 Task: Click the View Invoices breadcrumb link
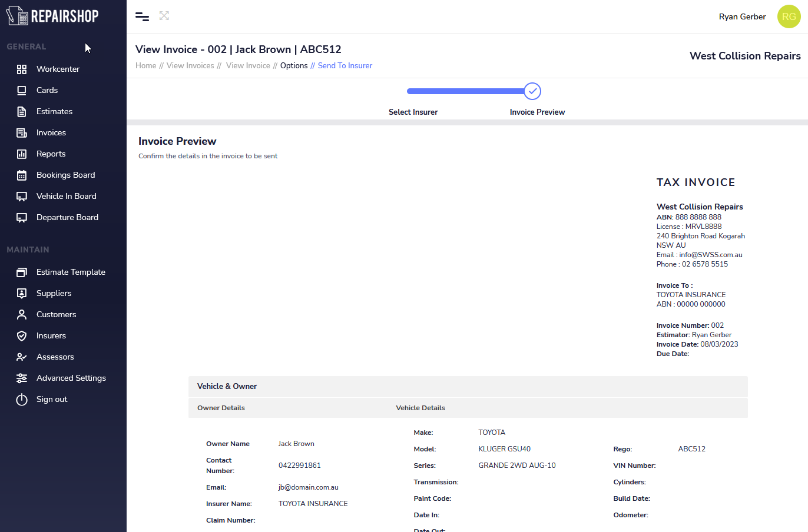coord(190,66)
